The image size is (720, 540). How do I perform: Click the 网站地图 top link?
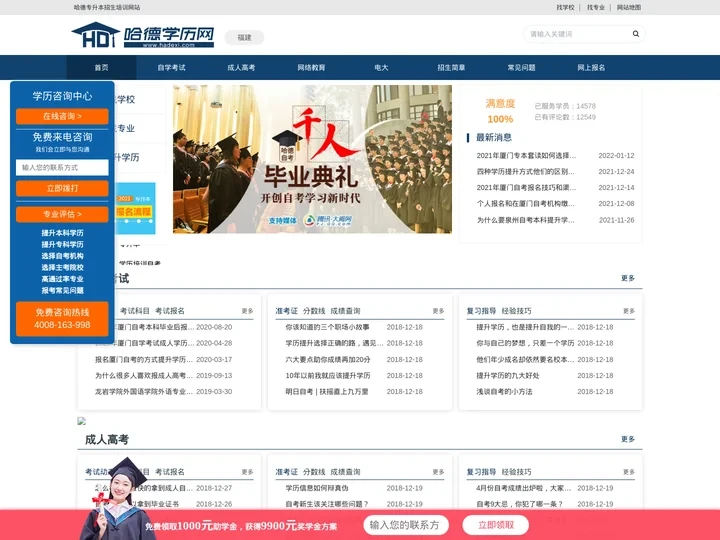tap(629, 7)
